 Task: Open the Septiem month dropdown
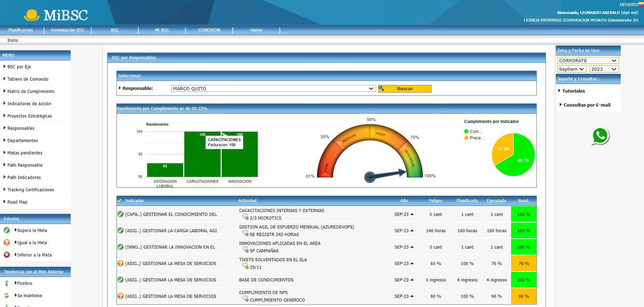571,69
